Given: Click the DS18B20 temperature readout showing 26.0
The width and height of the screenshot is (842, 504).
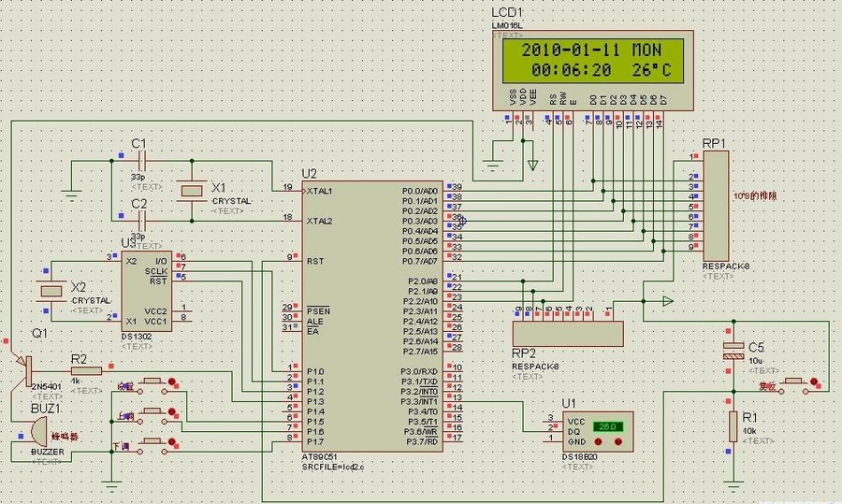Looking at the screenshot, I should coord(606,425).
